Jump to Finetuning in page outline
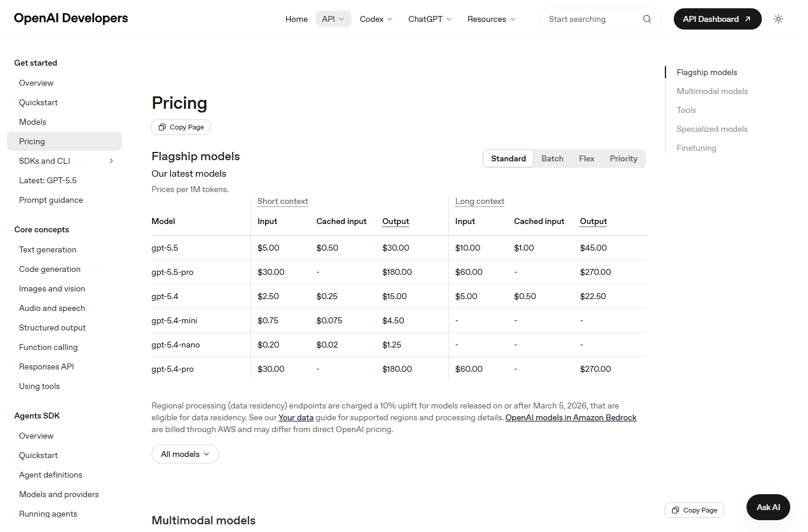 coord(696,148)
